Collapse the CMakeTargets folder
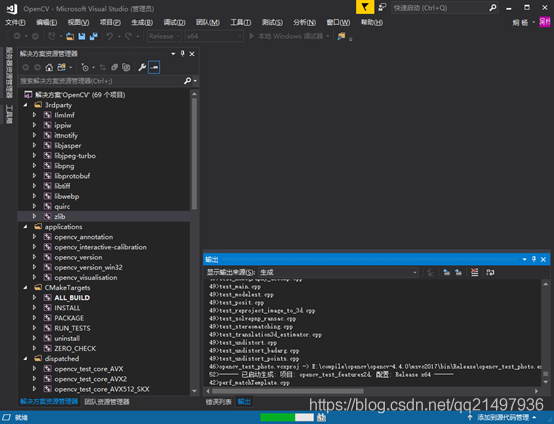This screenshot has height=424, width=554. pyautogui.click(x=25, y=288)
